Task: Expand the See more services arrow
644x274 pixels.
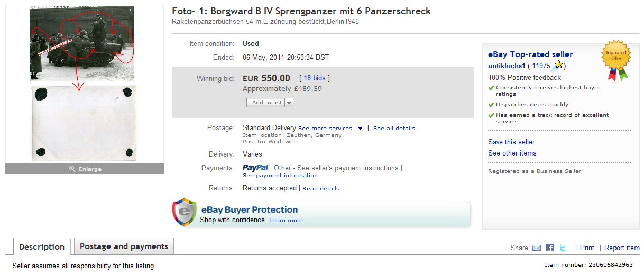Action: (x=360, y=128)
